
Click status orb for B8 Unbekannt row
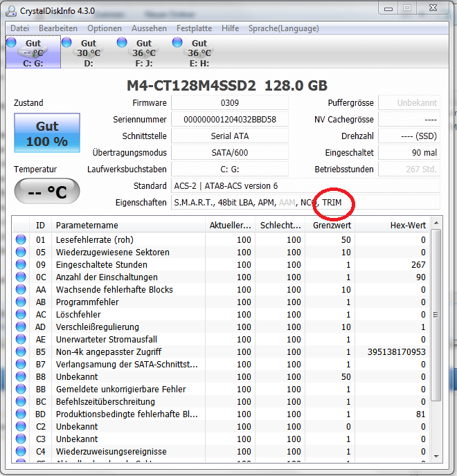[21, 376]
